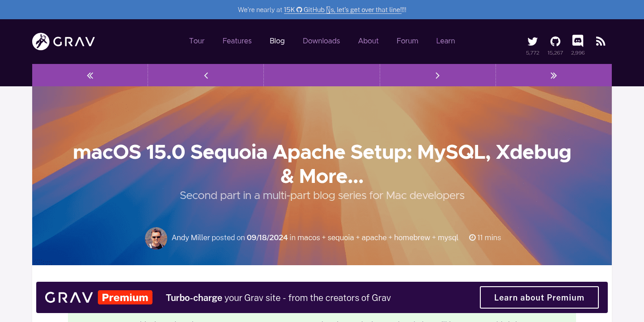Open the sequoia tag
Image resolution: width=644 pixels, height=322 pixels.
pos(340,237)
